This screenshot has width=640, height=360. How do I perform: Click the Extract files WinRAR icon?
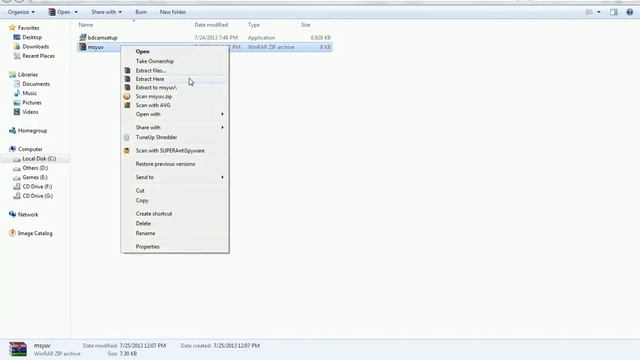pos(127,70)
